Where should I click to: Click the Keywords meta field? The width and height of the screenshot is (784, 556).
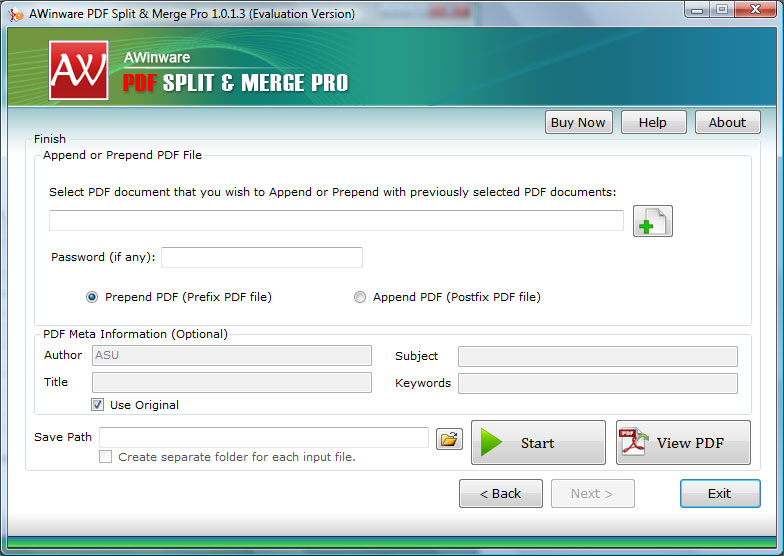click(x=598, y=384)
